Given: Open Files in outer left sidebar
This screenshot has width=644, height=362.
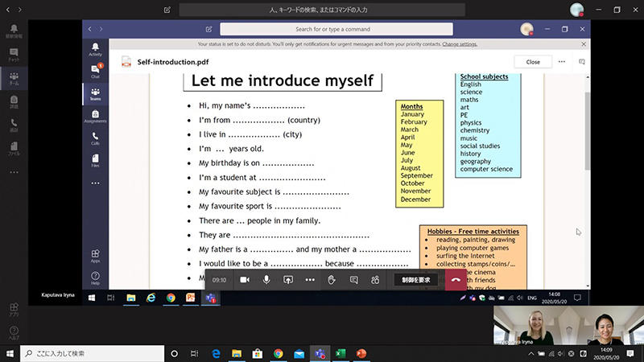Looking at the screenshot, I should (x=14, y=148).
